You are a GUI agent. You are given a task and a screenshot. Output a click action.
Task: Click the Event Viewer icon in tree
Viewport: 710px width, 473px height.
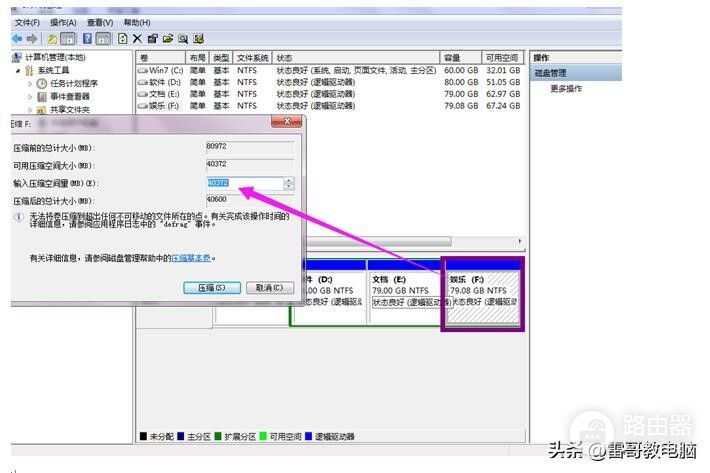tap(42, 97)
